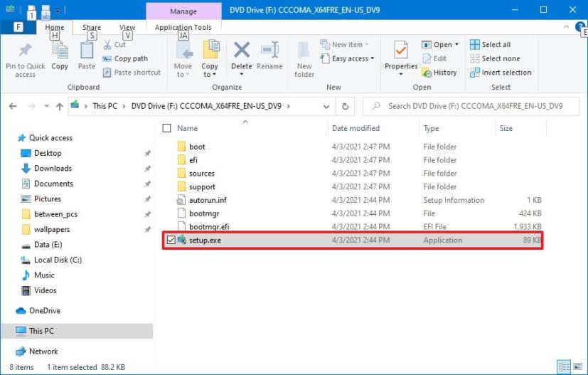
Task: Open address bar history dropdown arrow
Action: tap(326, 106)
